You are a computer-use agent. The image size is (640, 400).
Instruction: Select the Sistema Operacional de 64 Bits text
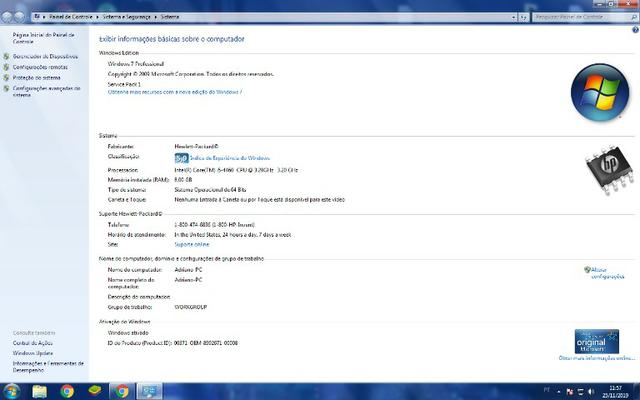(210, 190)
